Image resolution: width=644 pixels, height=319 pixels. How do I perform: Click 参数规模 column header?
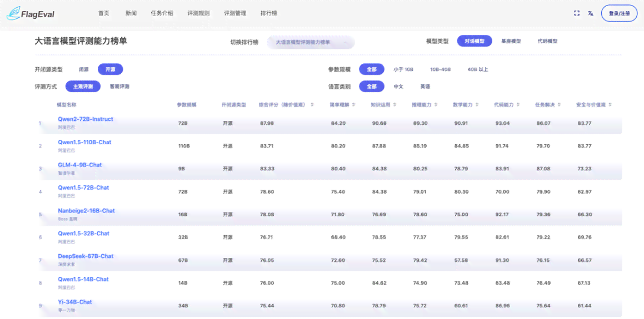pos(187,105)
